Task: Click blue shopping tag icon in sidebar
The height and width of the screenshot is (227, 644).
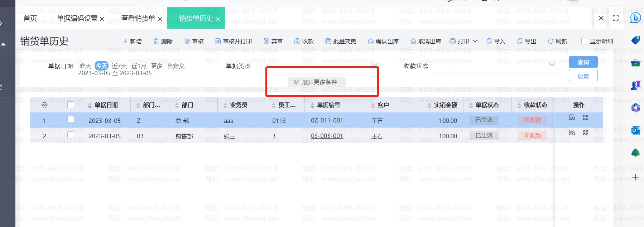Action: click(635, 40)
